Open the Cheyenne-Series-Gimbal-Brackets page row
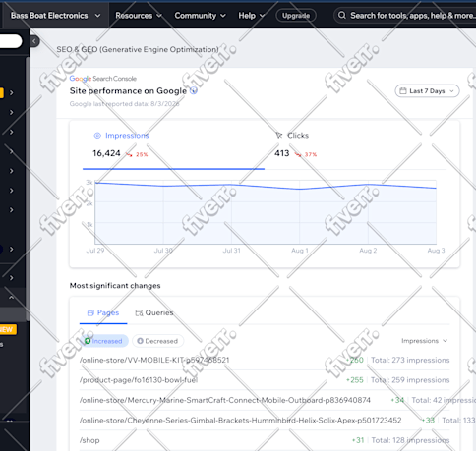 pos(277,420)
